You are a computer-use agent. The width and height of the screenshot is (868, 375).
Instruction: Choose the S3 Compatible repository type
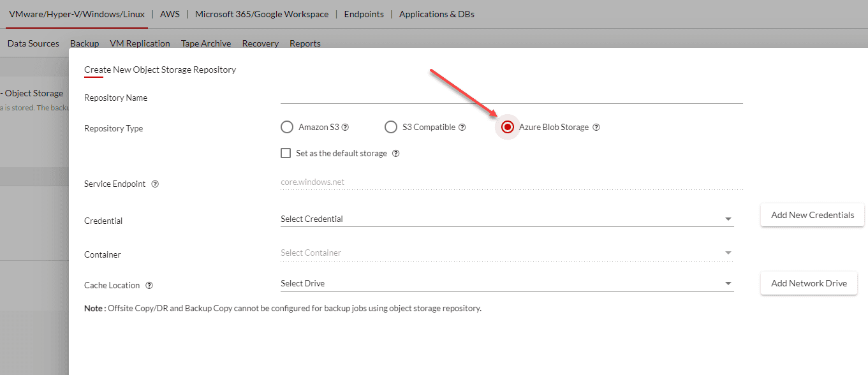pos(391,127)
